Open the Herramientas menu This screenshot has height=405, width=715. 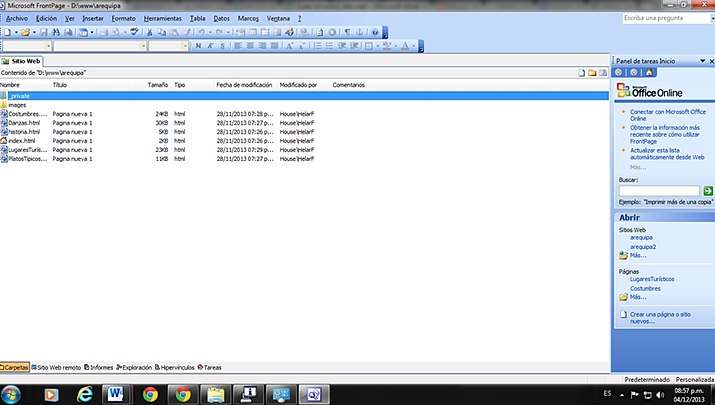pos(162,19)
